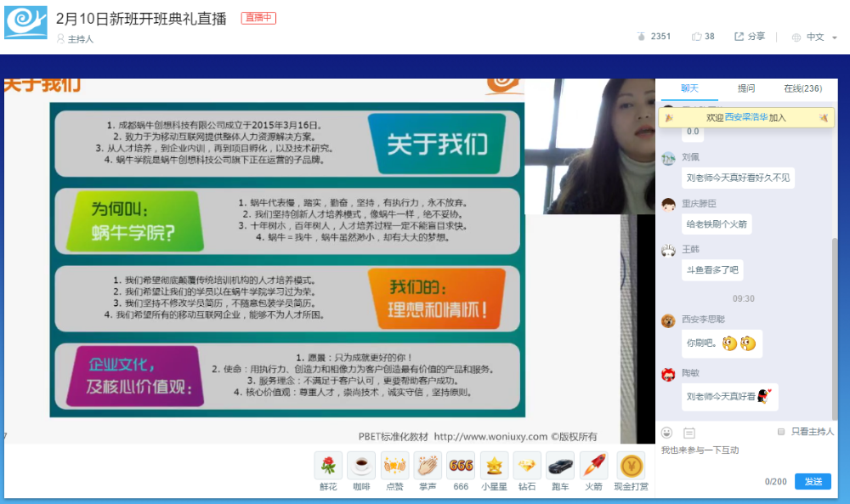The width and height of the screenshot is (850, 504).
Task: Expand the 中文 language dropdown arrow
Action: pos(835,37)
